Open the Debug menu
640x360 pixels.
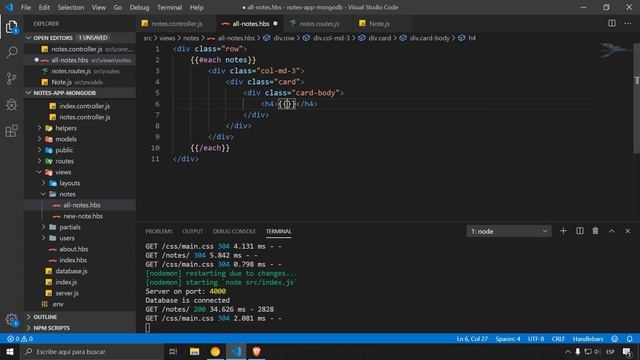tap(139, 7)
